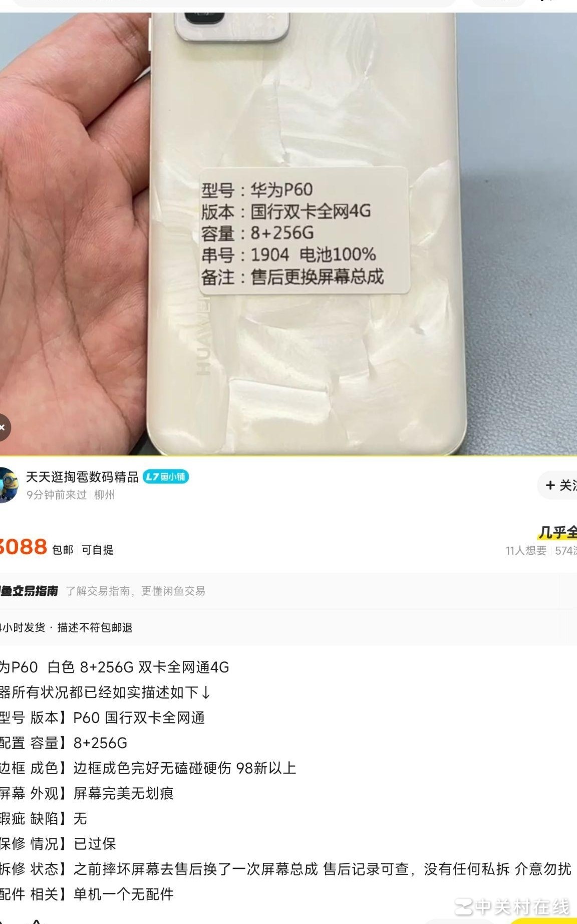Follow the seller with + 关注

[x=557, y=485]
